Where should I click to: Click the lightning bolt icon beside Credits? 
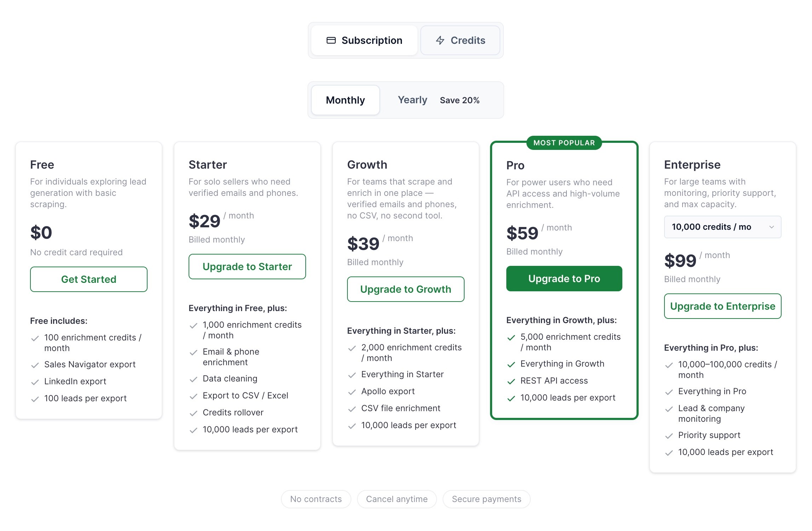(x=440, y=40)
